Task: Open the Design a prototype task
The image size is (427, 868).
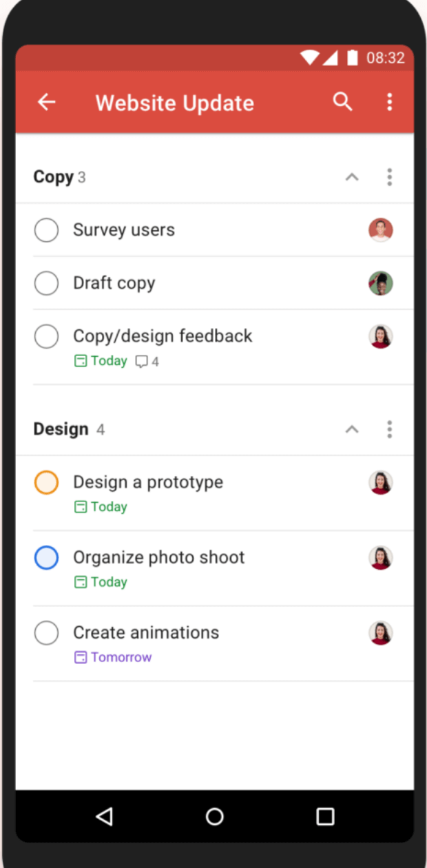Action: coord(148,482)
